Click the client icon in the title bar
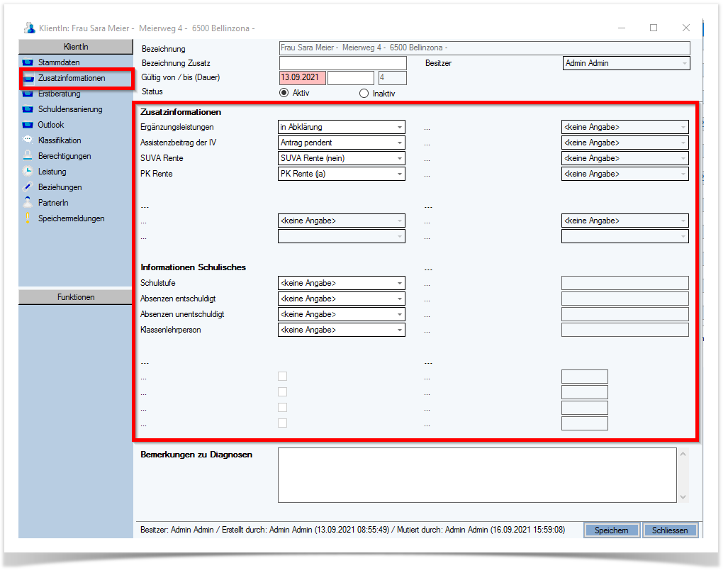 pos(30,28)
